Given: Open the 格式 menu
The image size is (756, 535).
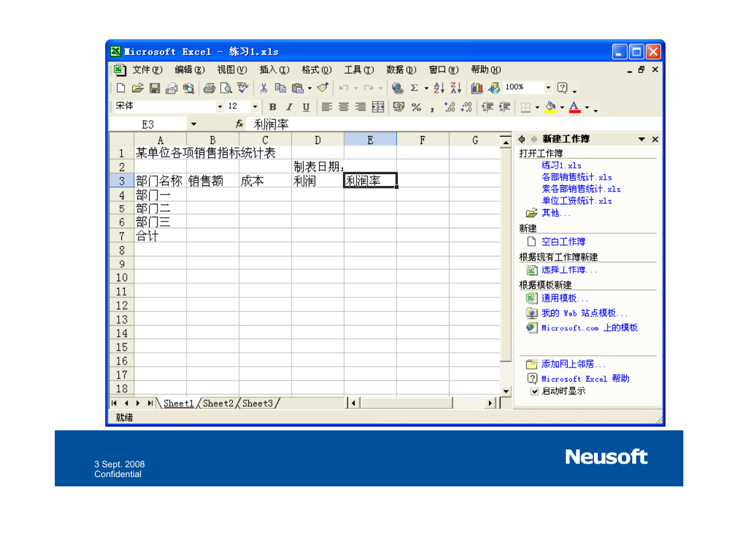Looking at the screenshot, I should pyautogui.click(x=316, y=70).
